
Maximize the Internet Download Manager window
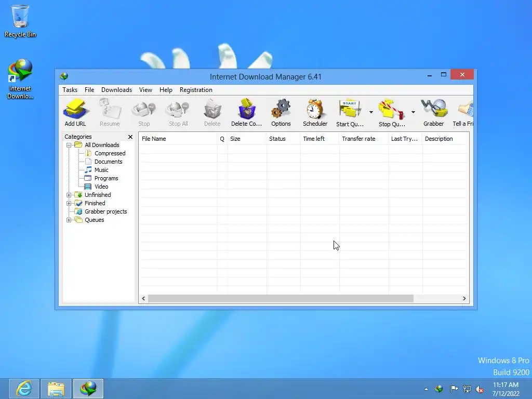pos(444,75)
